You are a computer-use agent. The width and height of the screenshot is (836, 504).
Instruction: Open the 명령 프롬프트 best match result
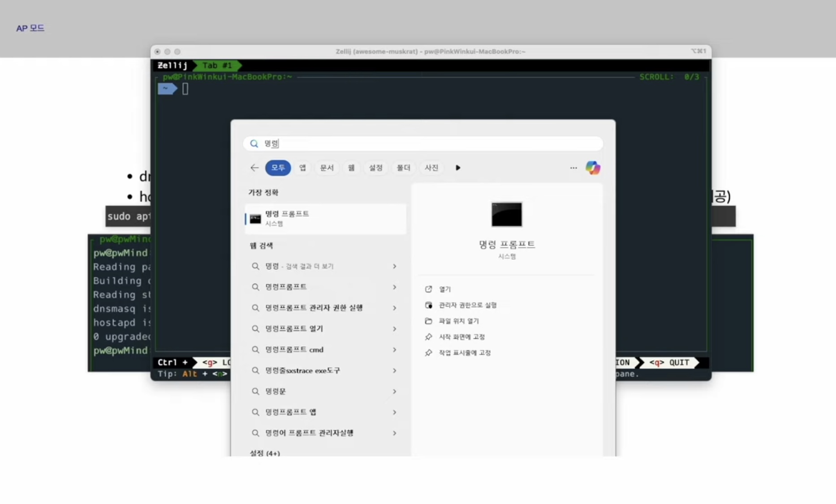click(x=326, y=219)
